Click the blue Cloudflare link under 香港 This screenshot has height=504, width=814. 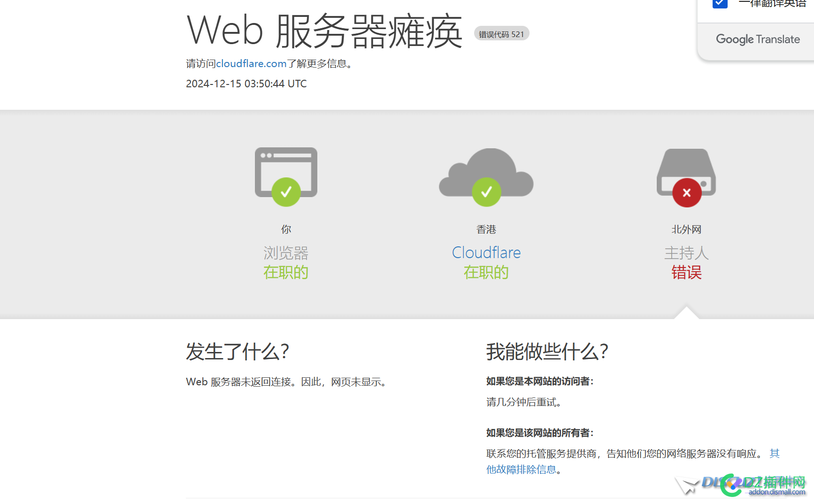(486, 252)
